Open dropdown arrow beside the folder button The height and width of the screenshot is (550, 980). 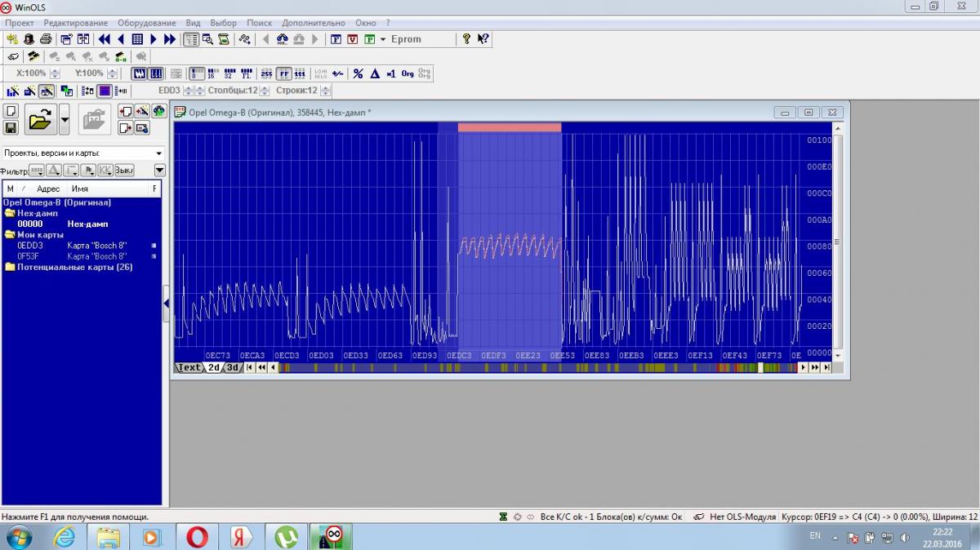[65, 121]
